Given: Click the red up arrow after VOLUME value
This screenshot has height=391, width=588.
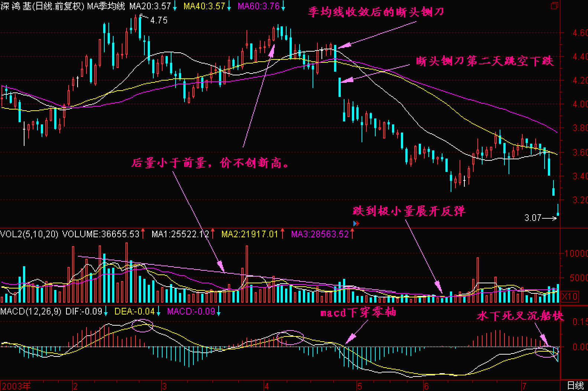Looking at the screenshot, I should 143,234.
